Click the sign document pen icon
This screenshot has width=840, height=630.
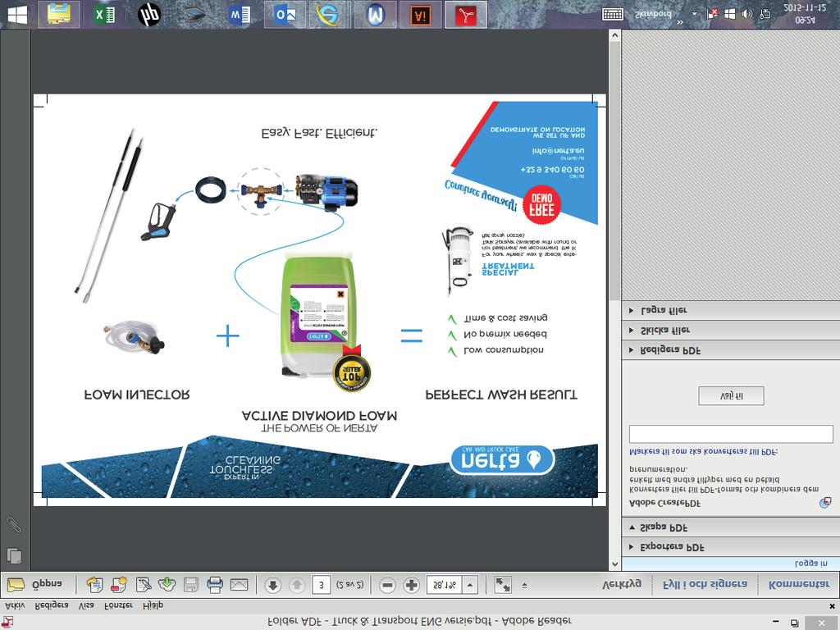point(143,584)
